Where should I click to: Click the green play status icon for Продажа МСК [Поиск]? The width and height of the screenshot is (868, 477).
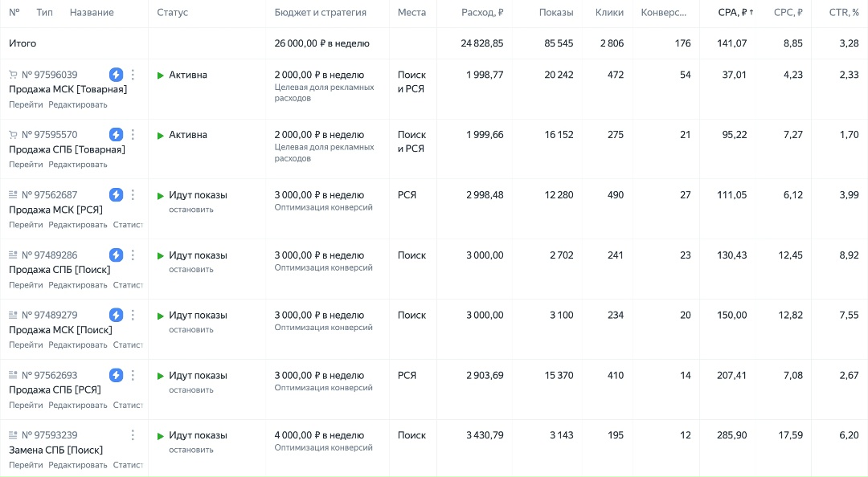(x=161, y=316)
